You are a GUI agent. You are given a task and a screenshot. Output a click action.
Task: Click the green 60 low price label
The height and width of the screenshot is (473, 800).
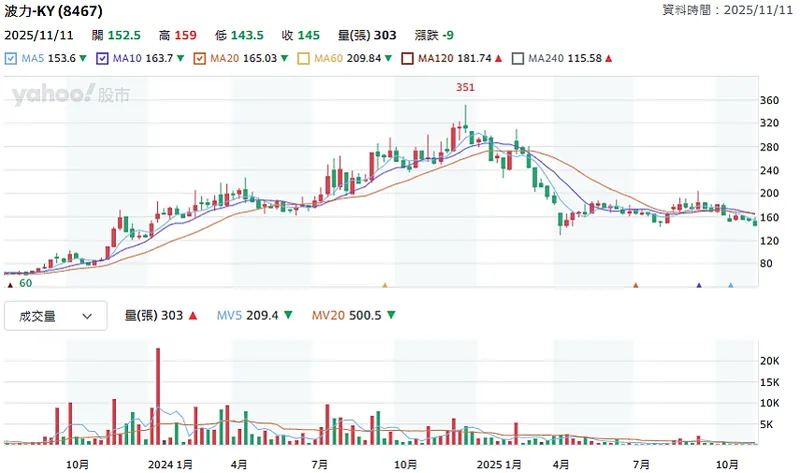pyautogui.click(x=26, y=283)
